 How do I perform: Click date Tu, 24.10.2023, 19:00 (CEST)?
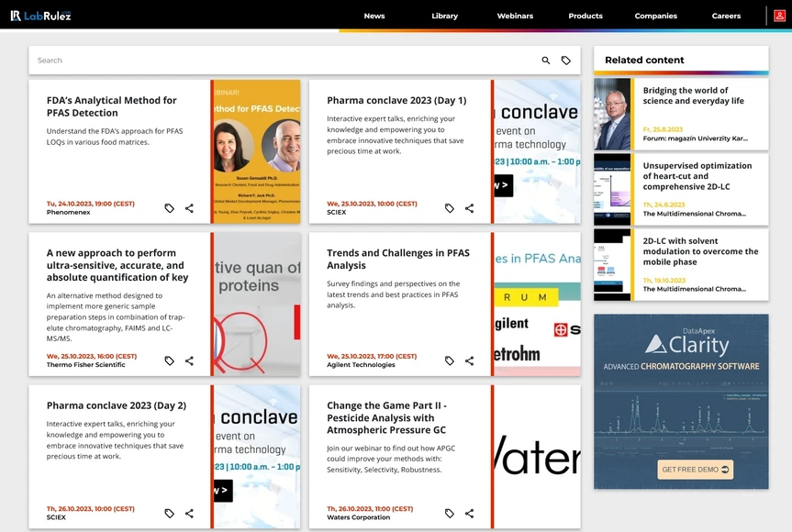91,204
